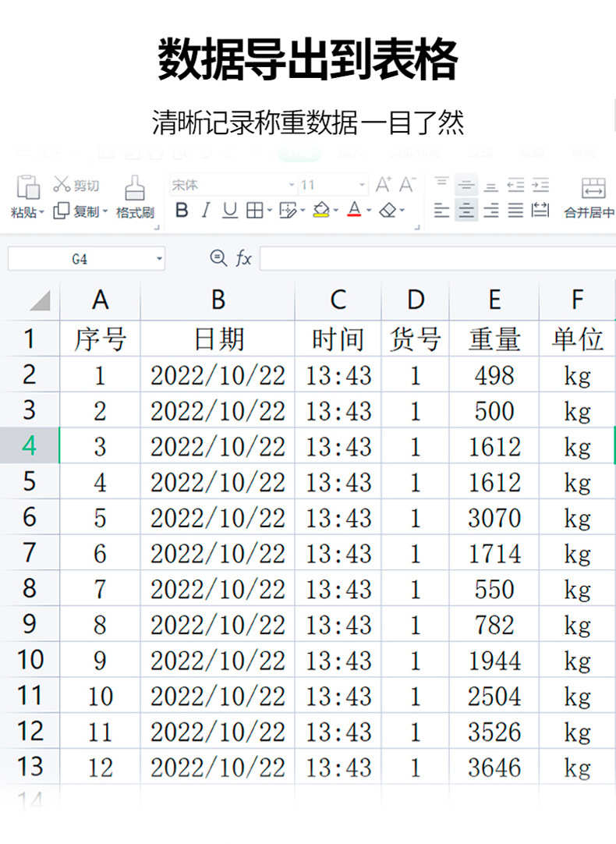The width and height of the screenshot is (616, 844).
Task: Click the align right icon
Action: click(x=490, y=210)
